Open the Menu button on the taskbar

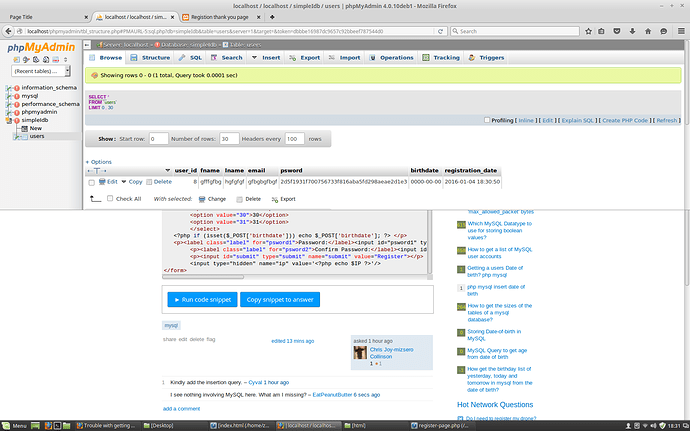(x=14, y=426)
